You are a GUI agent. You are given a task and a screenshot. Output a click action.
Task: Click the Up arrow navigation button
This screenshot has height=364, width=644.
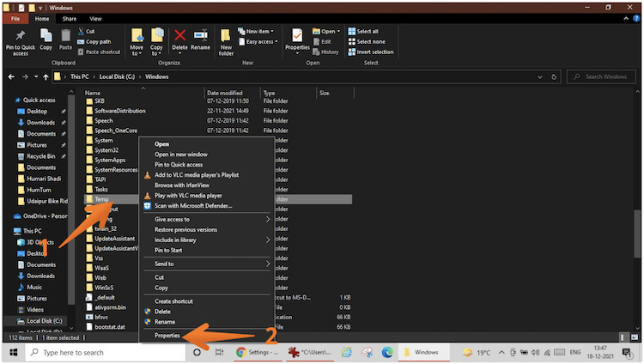46,76
